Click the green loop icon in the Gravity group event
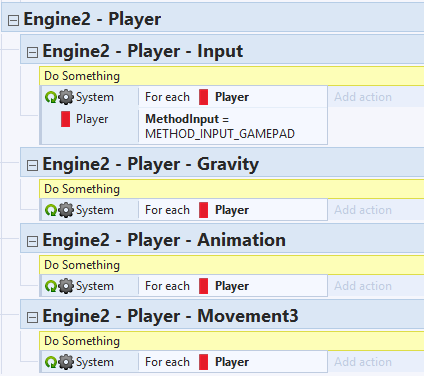The image size is (424, 376). (51, 210)
